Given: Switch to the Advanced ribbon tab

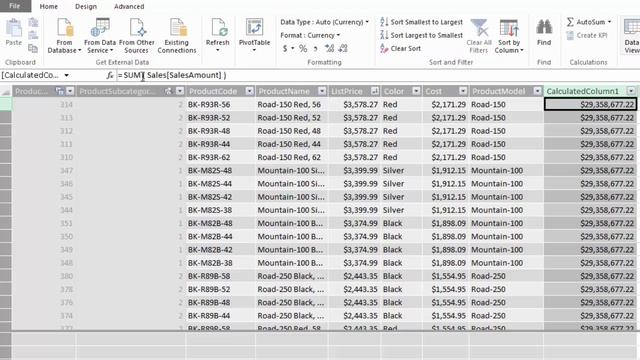Looking at the screenshot, I should click(129, 7).
